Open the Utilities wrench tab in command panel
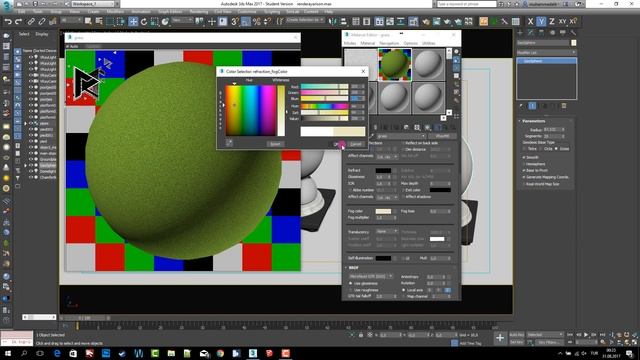The image size is (640, 360). click(573, 32)
